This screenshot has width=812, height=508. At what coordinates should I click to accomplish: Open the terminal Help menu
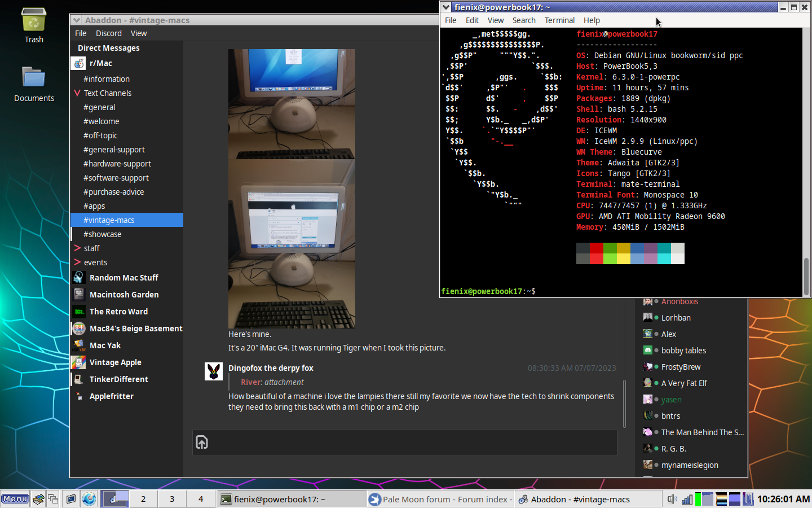[x=592, y=20]
